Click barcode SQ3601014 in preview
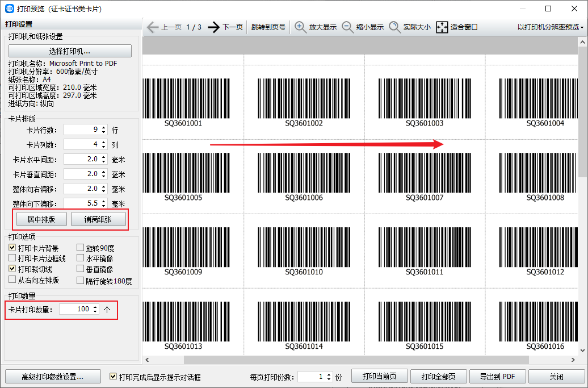 point(304,326)
